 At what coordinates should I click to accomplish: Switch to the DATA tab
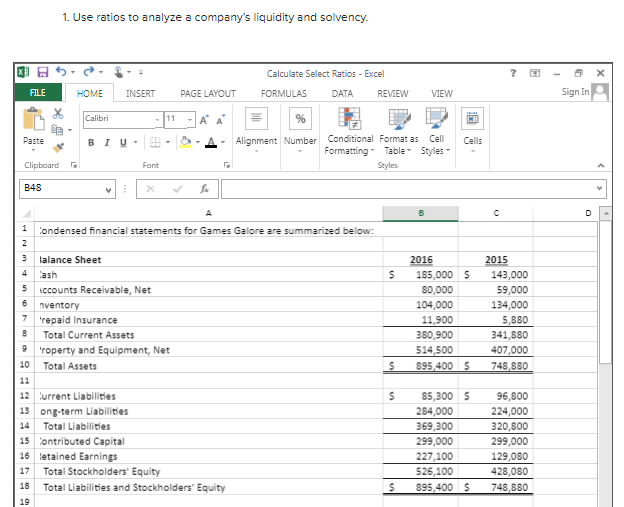[342, 94]
